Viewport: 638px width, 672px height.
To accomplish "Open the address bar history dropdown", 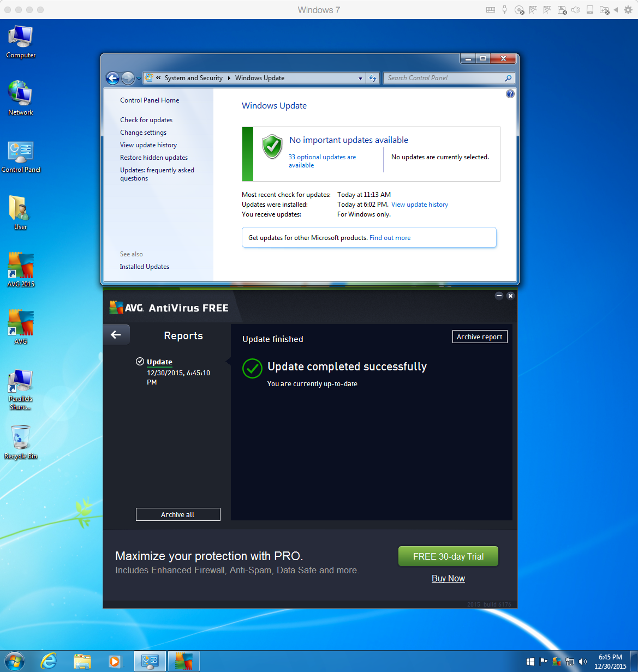I will coord(360,78).
